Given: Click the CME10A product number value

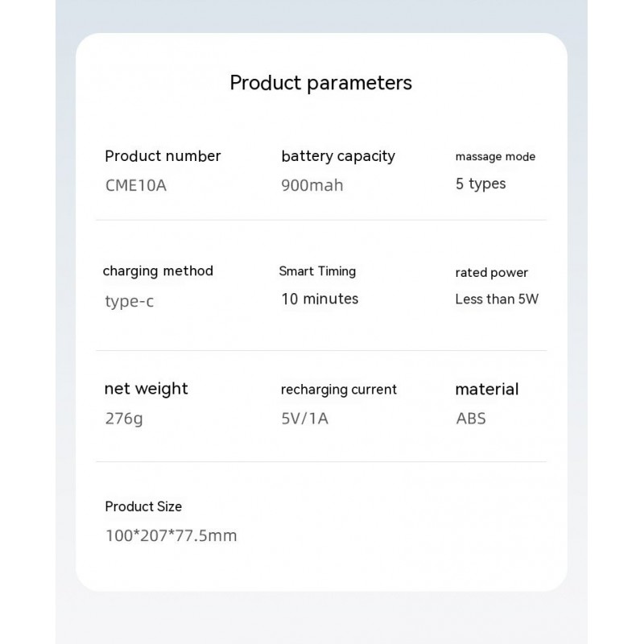Looking at the screenshot, I should (136, 185).
